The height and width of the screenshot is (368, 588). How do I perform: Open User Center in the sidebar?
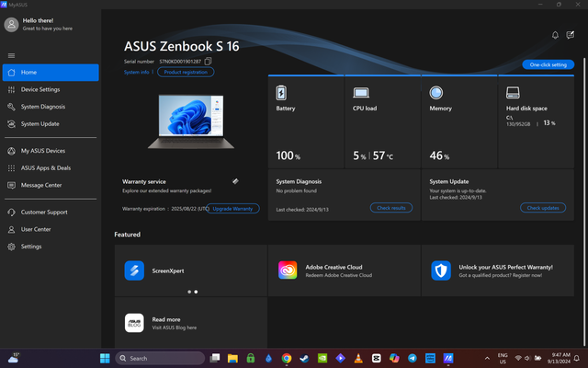51,229
